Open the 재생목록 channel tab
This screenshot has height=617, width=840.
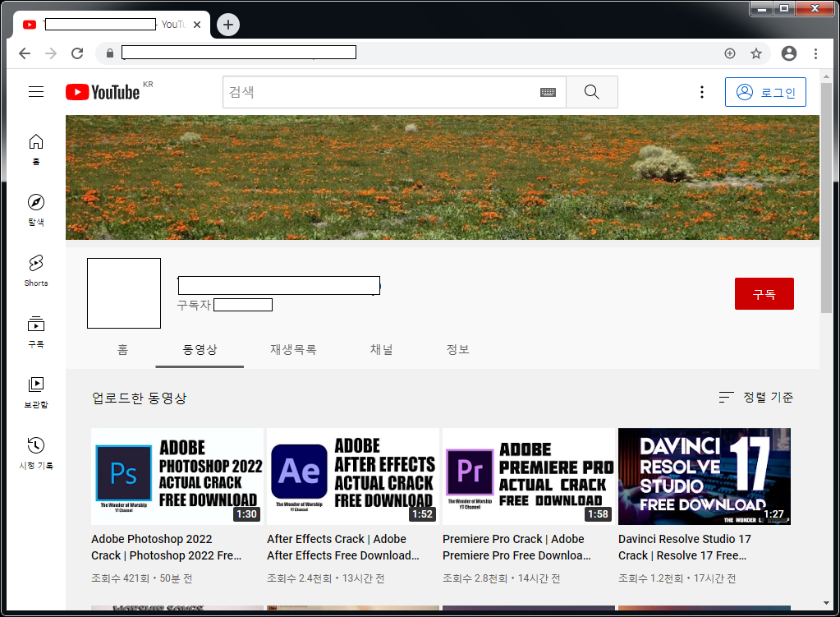(x=293, y=349)
